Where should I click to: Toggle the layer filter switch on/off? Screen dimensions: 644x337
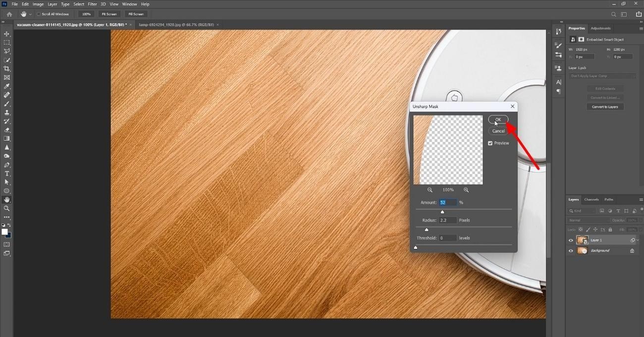point(642,210)
